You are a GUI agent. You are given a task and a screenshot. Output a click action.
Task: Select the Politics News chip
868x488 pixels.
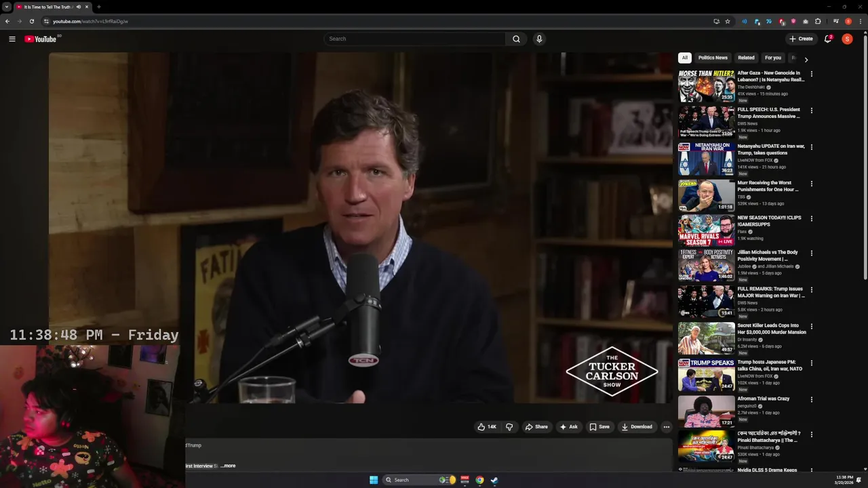[713, 58]
